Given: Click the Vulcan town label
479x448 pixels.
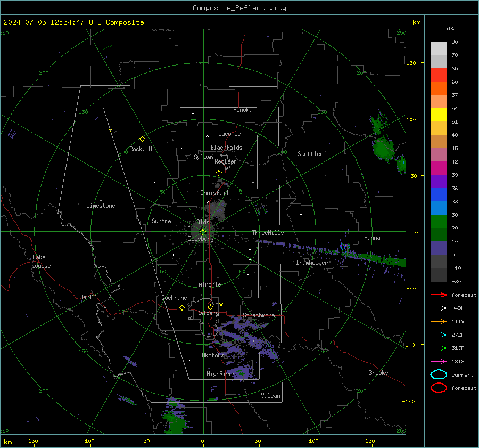Looking at the screenshot, I should 271,396.
